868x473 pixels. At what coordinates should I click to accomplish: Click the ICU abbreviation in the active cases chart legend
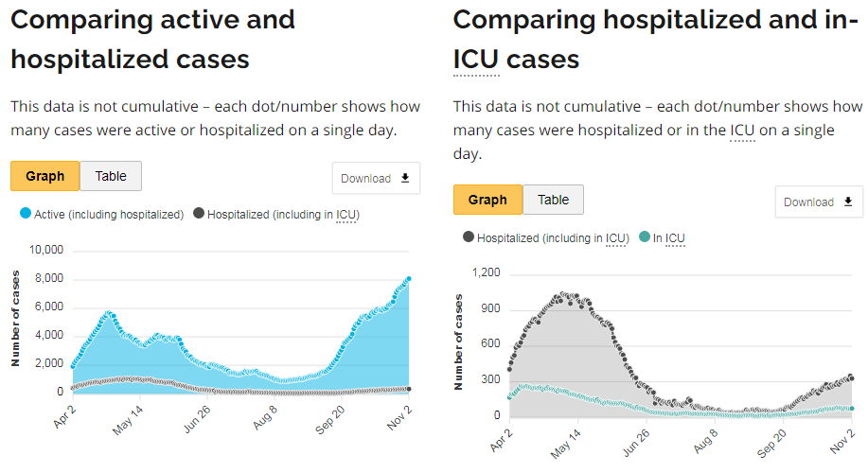[x=347, y=215]
